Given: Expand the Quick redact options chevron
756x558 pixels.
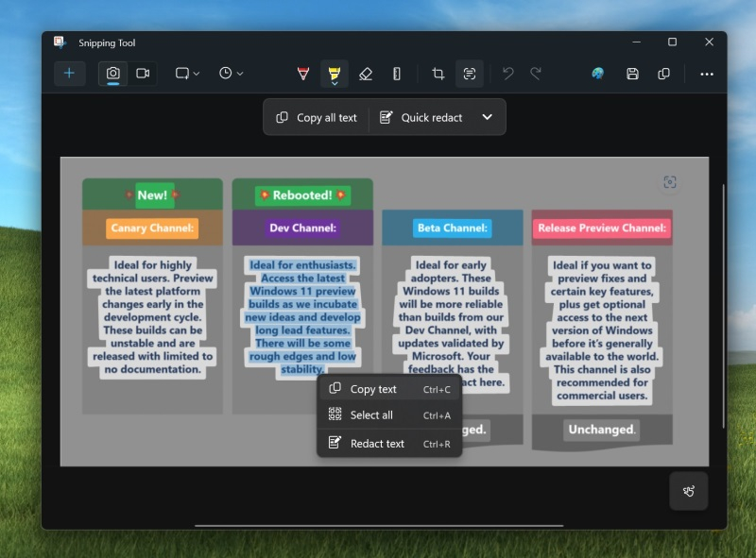Looking at the screenshot, I should (488, 118).
